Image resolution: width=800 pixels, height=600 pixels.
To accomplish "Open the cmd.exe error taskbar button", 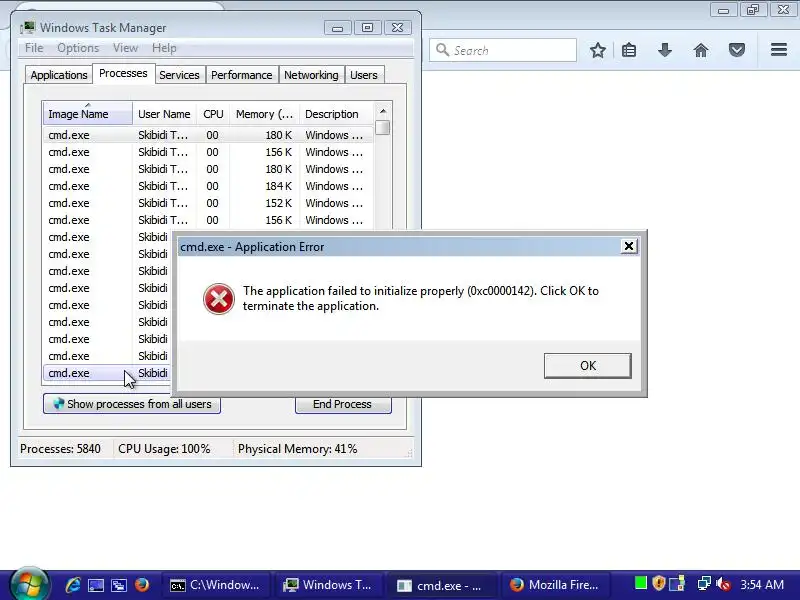I will click(440, 586).
